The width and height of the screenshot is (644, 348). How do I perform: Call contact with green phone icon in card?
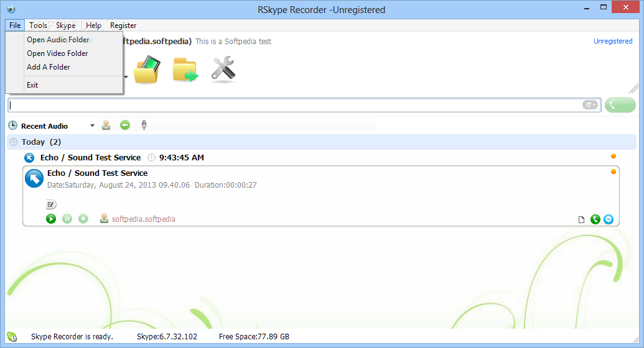pos(595,219)
